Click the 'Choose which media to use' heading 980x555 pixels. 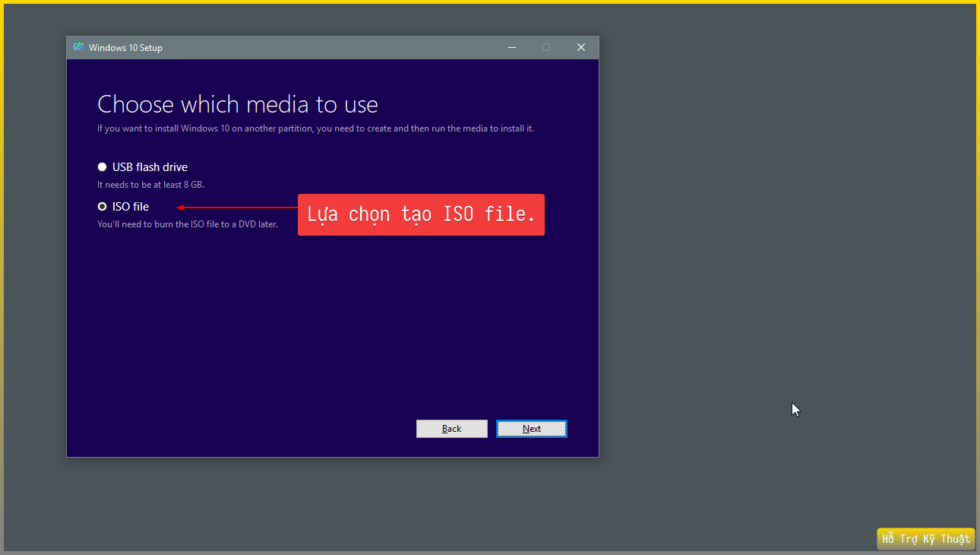[238, 104]
